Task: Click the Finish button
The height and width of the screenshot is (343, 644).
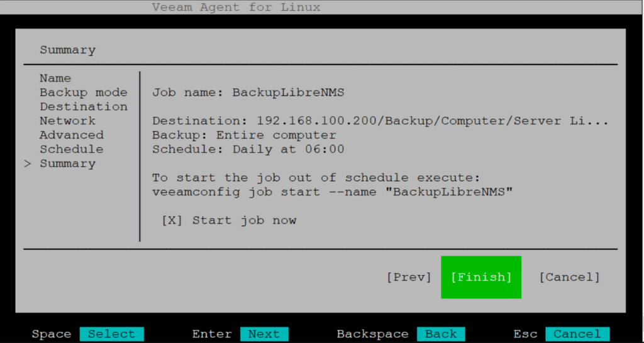Action: (x=481, y=278)
